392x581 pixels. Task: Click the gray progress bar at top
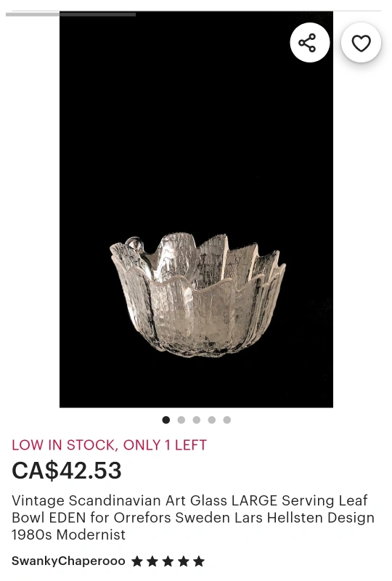(x=70, y=15)
